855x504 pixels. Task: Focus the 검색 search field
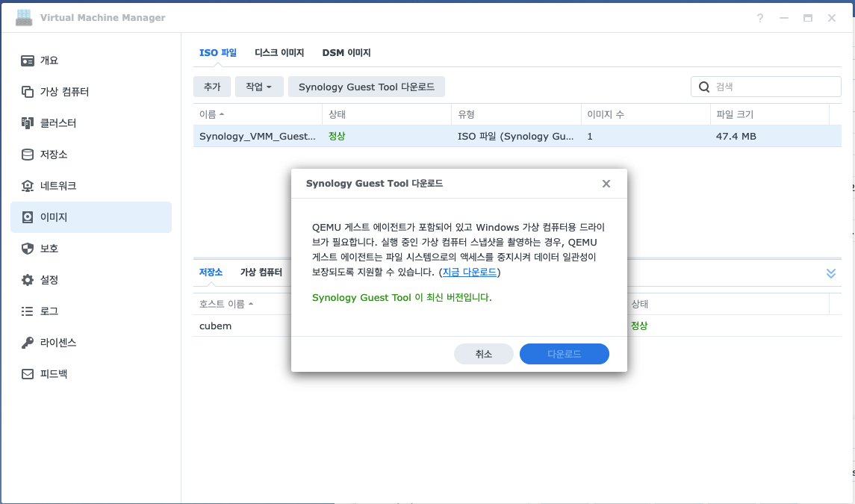pos(766,87)
